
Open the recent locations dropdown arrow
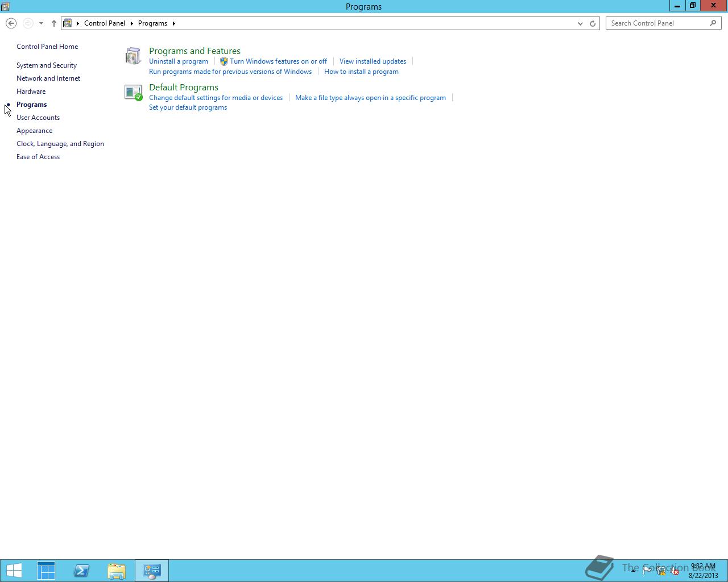[x=41, y=23]
